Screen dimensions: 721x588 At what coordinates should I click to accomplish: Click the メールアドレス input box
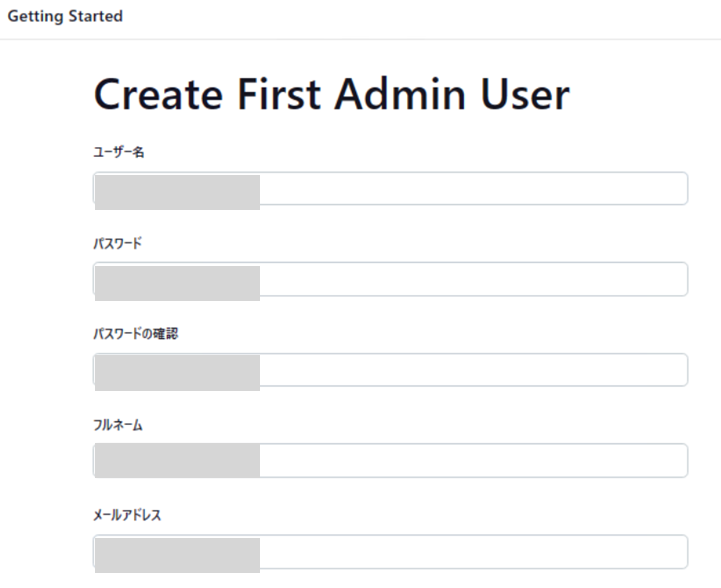tap(390, 551)
